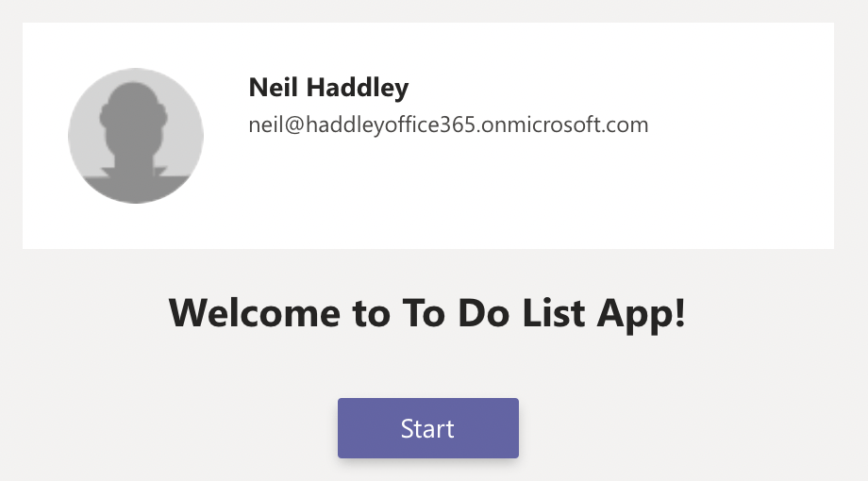
Task: Click the neil@haddleyoffice365.onmicrosoft.com email address
Action: [448, 124]
